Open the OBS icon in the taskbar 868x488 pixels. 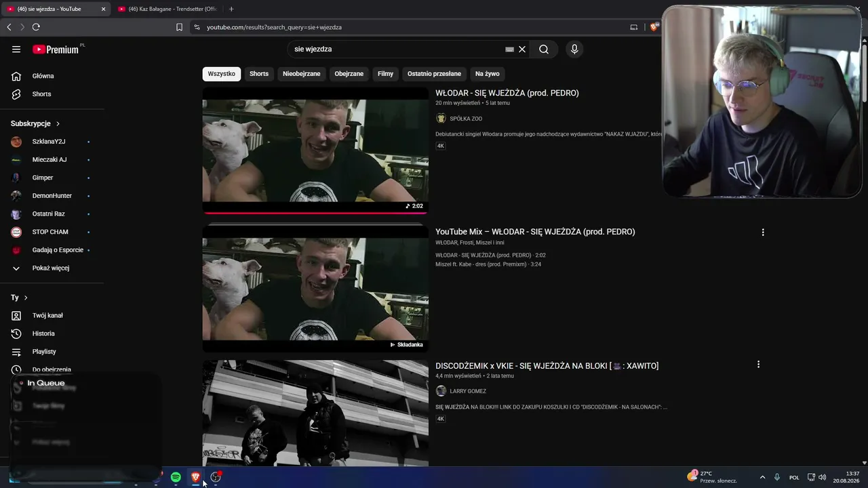[216, 477]
